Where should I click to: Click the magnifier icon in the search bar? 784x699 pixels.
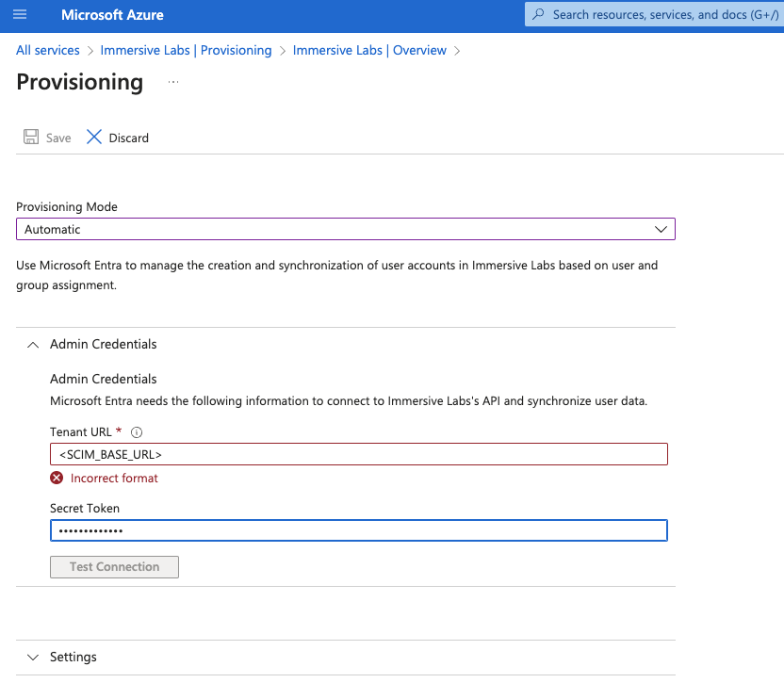[538, 14]
